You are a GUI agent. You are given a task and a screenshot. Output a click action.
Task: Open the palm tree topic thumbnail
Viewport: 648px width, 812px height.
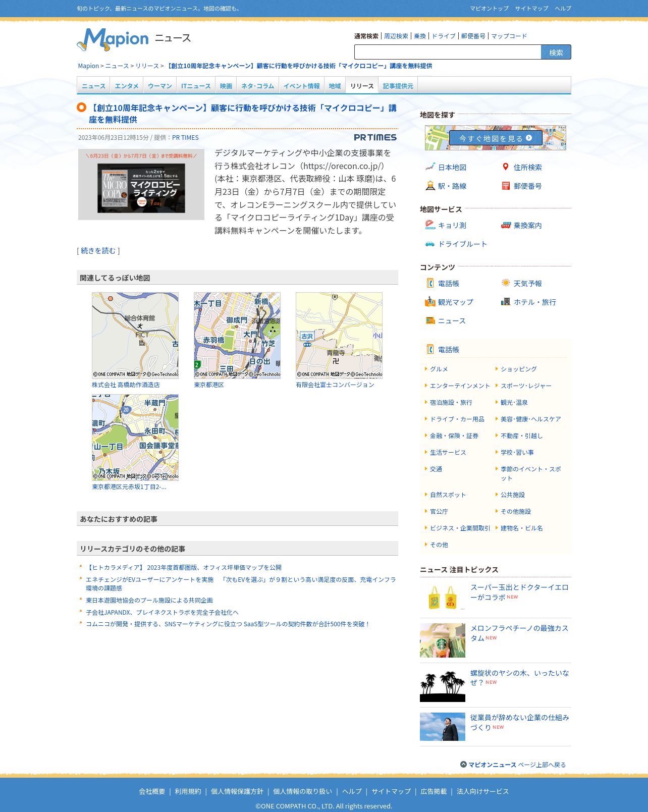click(443, 685)
